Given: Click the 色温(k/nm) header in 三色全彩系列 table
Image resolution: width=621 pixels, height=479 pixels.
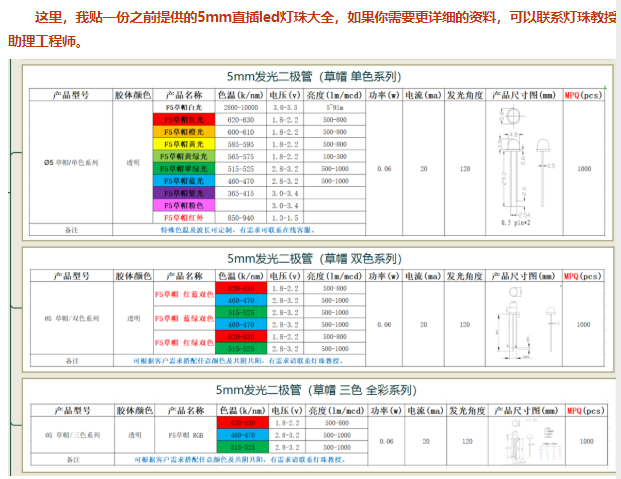Looking at the screenshot, I should pyautogui.click(x=243, y=410).
